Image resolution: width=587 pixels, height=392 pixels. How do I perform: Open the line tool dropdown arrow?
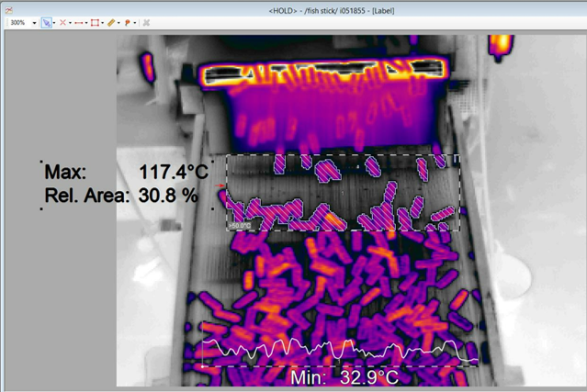[86, 22]
